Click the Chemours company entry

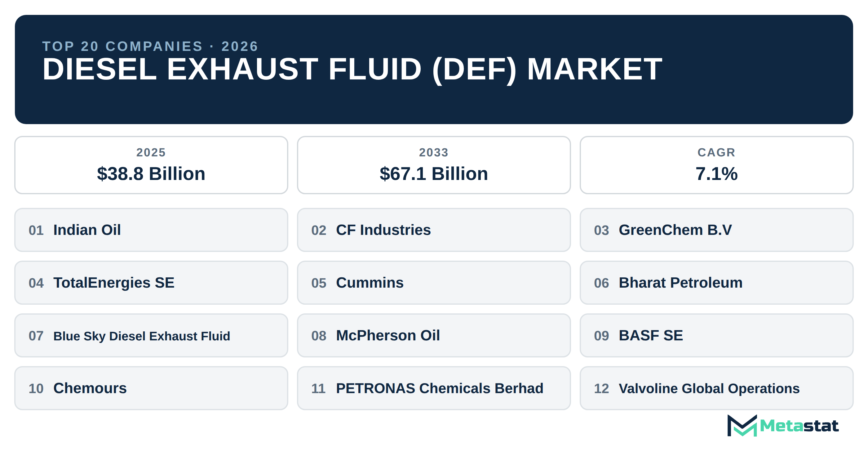(151, 388)
